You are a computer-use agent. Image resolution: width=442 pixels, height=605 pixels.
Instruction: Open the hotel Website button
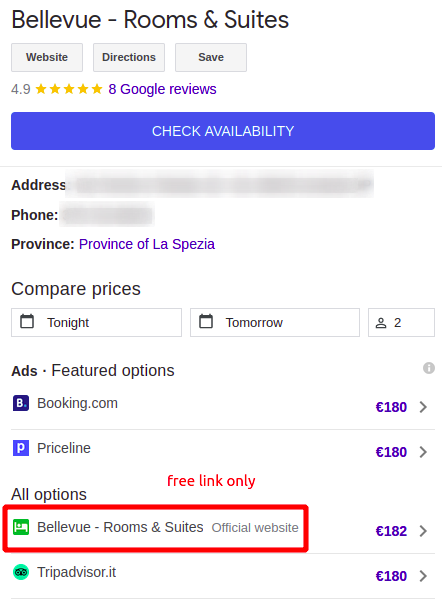(x=47, y=57)
